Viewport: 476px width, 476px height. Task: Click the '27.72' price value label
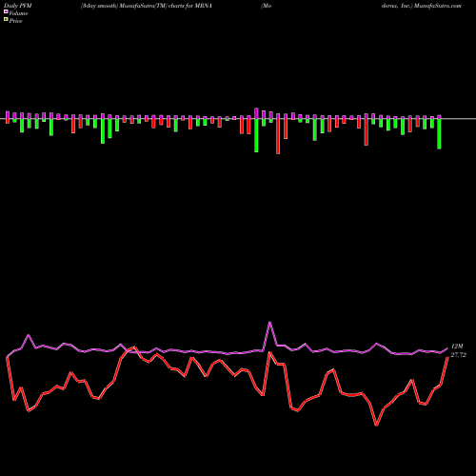pos(458,355)
